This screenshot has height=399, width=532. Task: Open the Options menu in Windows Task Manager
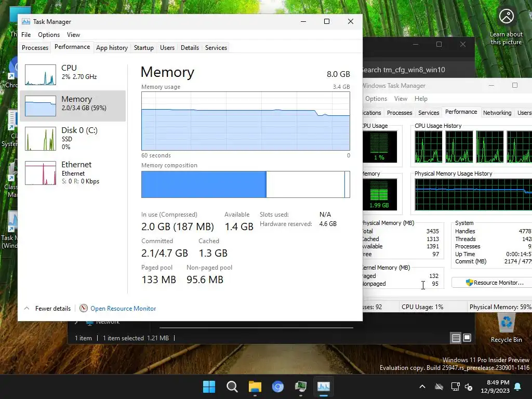376,99
